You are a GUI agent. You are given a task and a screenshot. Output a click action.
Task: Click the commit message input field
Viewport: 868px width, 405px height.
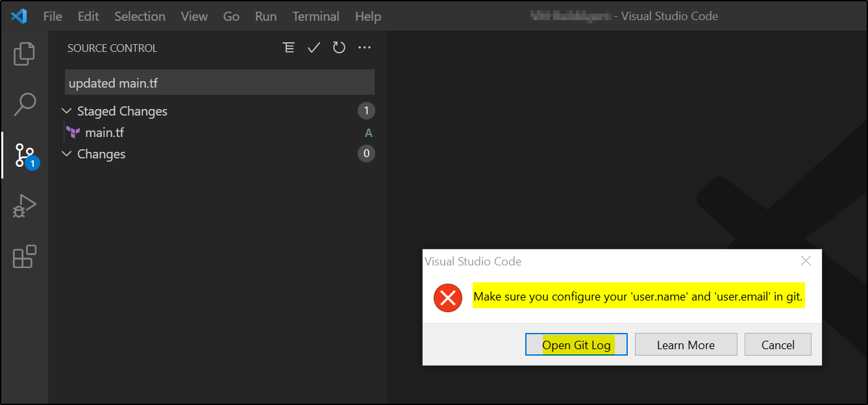tap(219, 82)
